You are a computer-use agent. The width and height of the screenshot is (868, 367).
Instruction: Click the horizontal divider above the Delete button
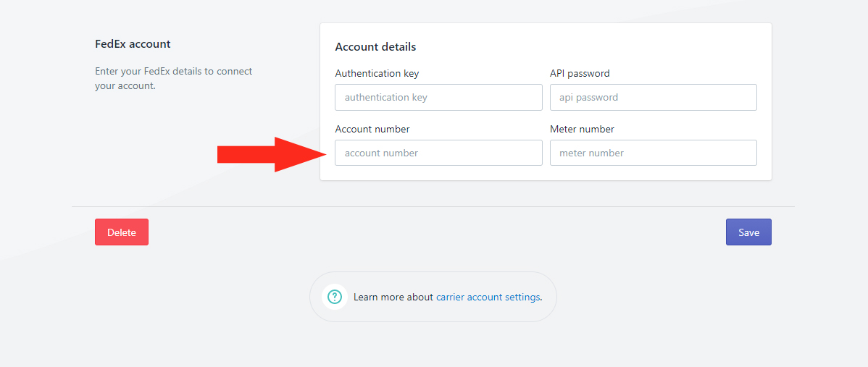[x=433, y=206]
